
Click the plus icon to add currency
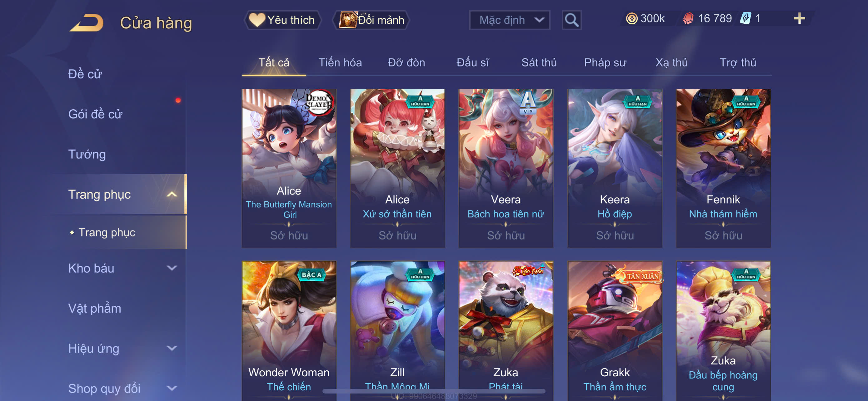[799, 18]
